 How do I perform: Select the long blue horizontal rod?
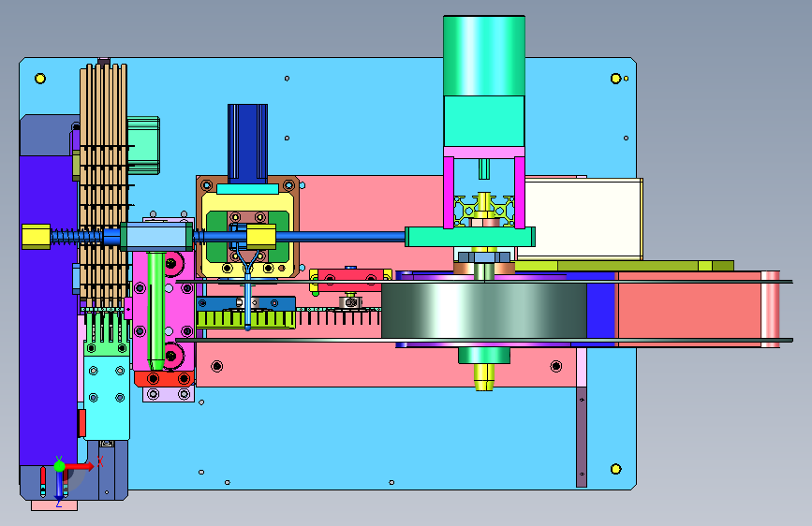[x=340, y=237]
